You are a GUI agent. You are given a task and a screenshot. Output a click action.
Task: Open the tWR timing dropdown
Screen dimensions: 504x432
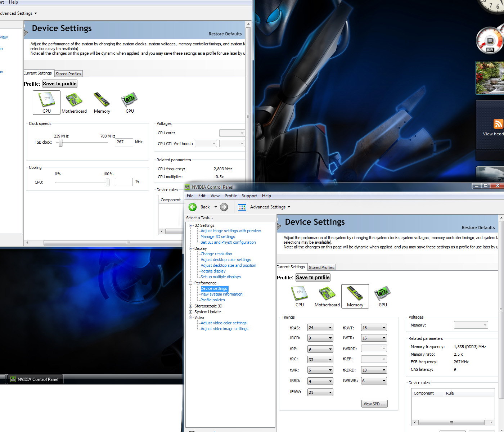pyautogui.click(x=320, y=370)
